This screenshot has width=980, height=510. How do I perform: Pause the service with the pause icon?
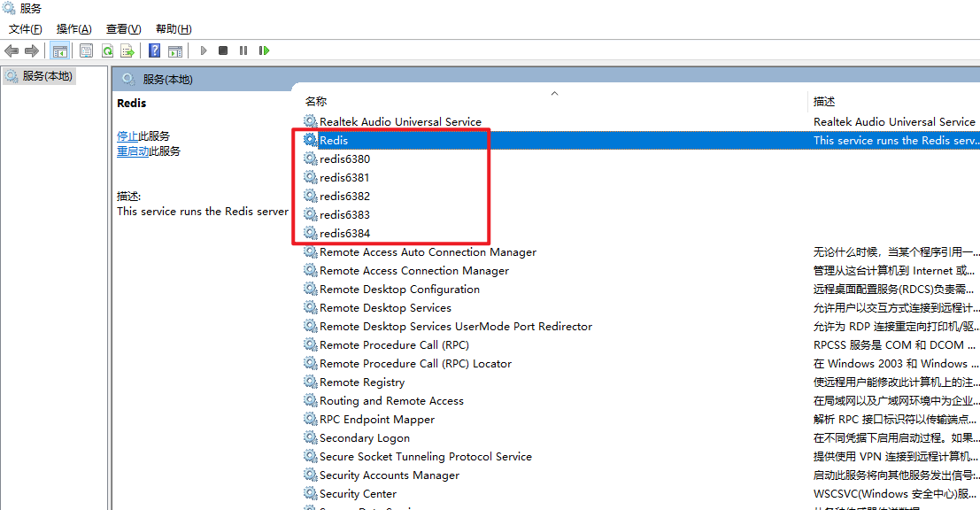pos(243,50)
